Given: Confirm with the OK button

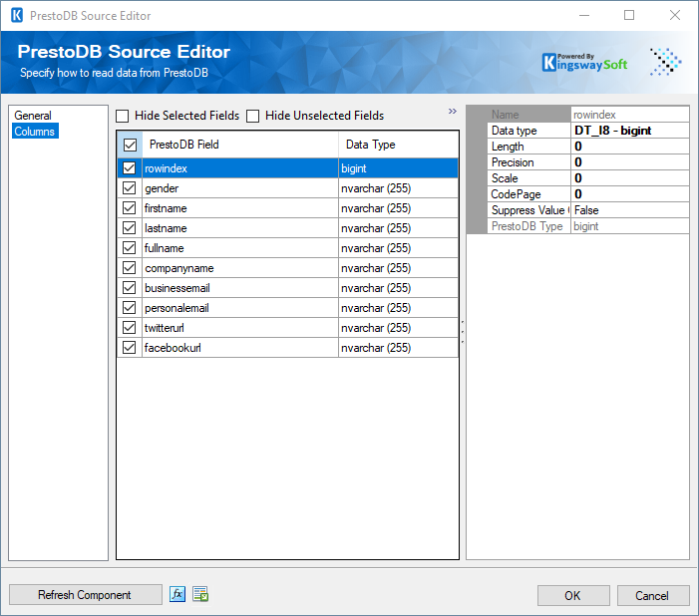Looking at the screenshot, I should [x=573, y=595].
